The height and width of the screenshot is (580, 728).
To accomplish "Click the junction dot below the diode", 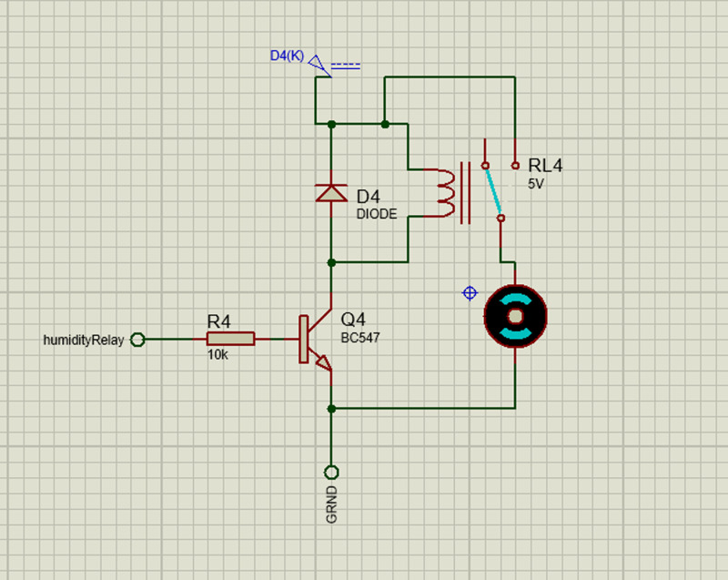I will click(331, 262).
